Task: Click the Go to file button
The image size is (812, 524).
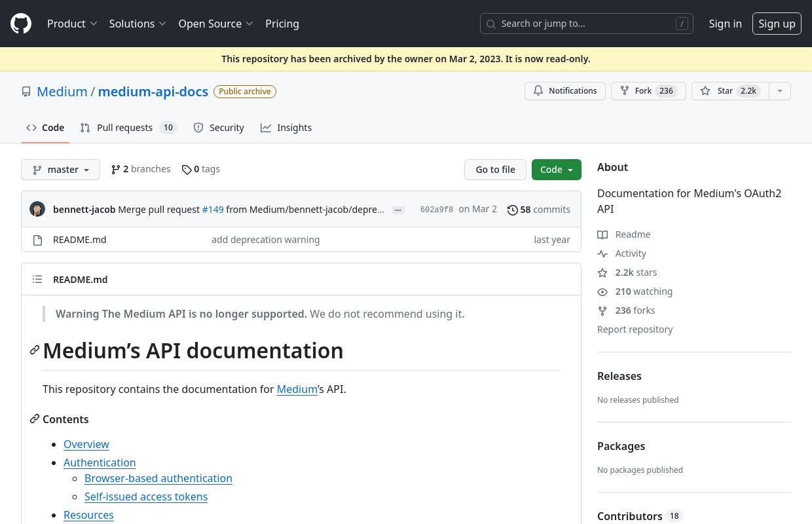Action: point(496,170)
